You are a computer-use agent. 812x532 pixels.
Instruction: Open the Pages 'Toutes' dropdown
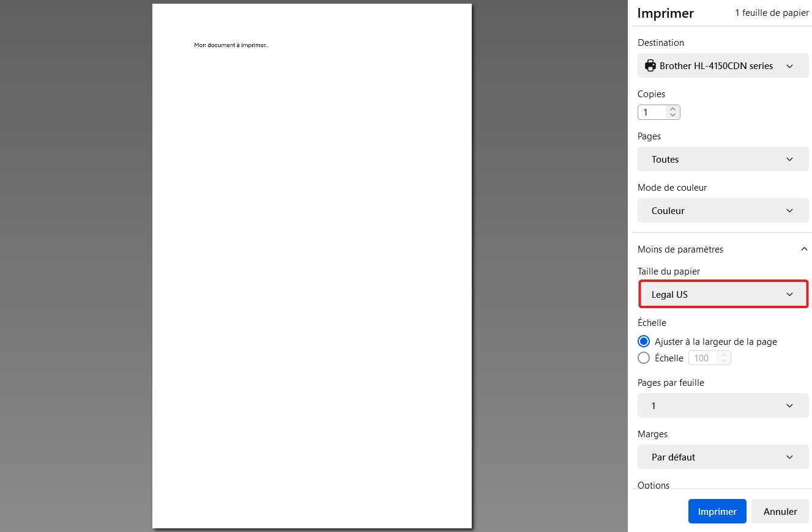(723, 159)
